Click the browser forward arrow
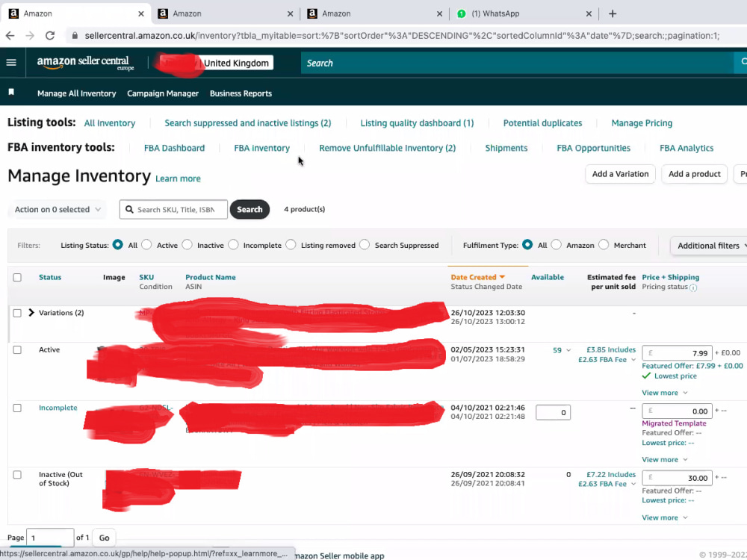The height and width of the screenshot is (560, 747). click(30, 35)
